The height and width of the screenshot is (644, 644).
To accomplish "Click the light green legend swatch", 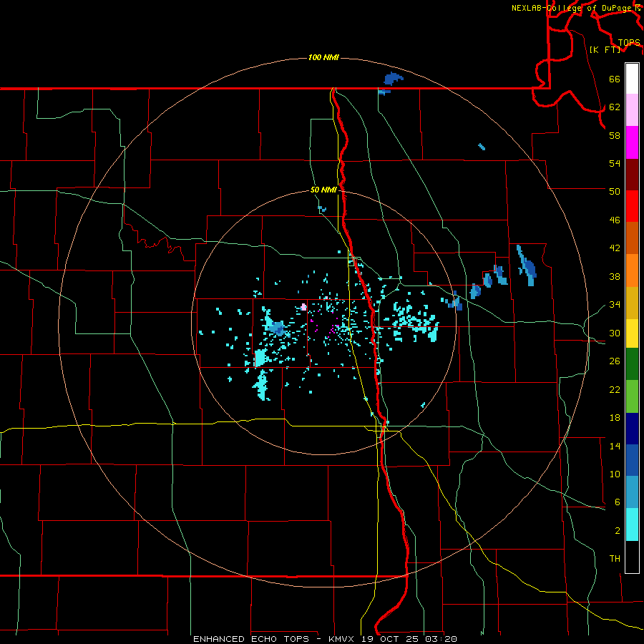I will pyautogui.click(x=632, y=396).
